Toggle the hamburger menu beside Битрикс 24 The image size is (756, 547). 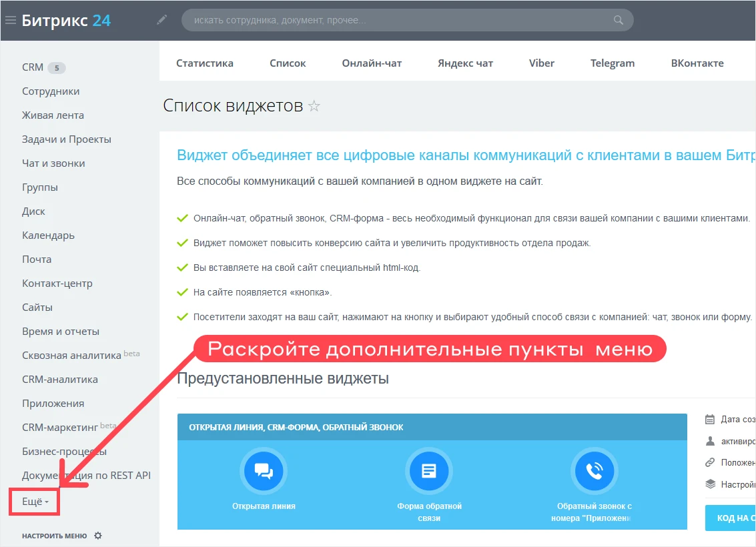click(11, 20)
